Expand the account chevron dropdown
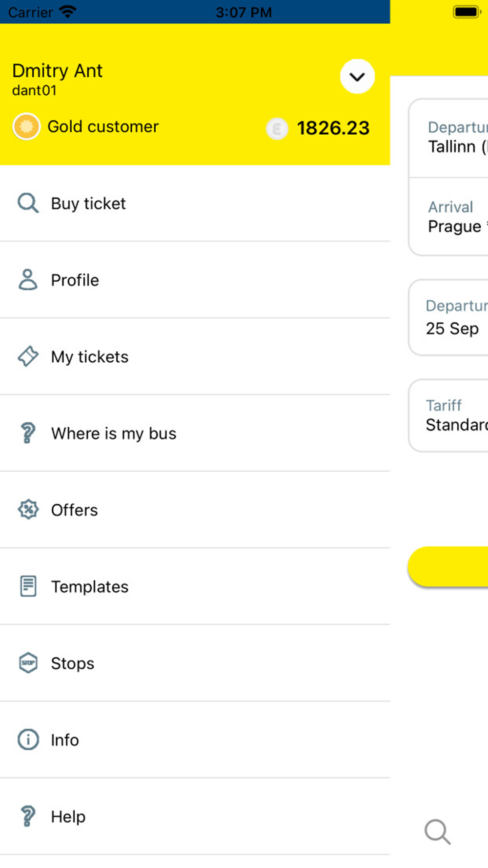488x868 pixels. point(357,77)
